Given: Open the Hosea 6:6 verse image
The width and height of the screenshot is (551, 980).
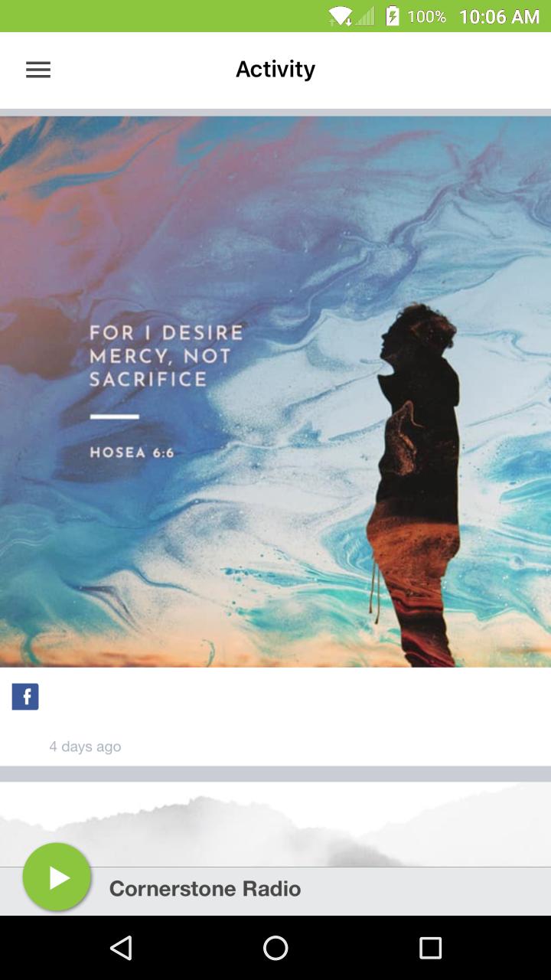Looking at the screenshot, I should pos(275,391).
